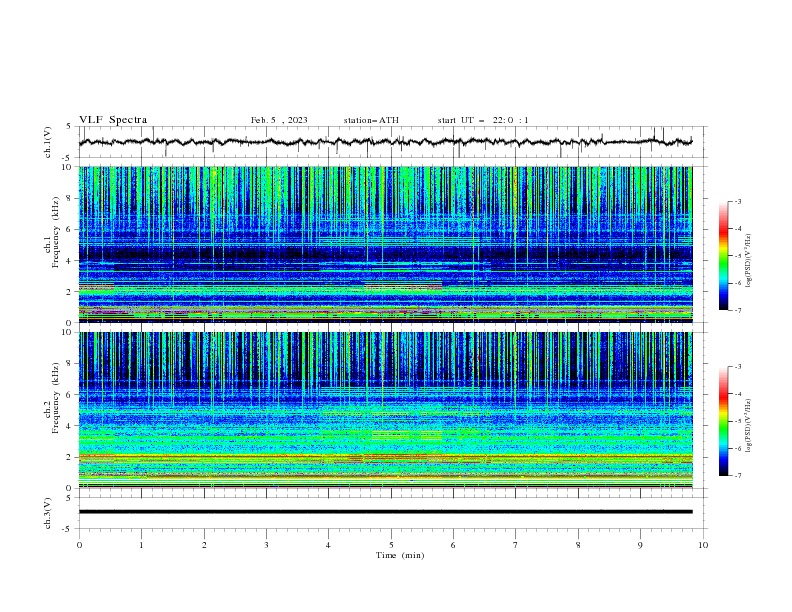Screen dimensions: 792x612
Task: Click the upper PSD color scale bar
Action: point(723,256)
